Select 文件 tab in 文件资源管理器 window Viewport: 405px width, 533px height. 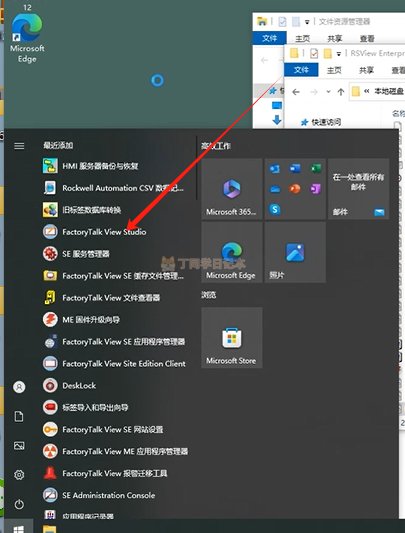tap(269, 38)
